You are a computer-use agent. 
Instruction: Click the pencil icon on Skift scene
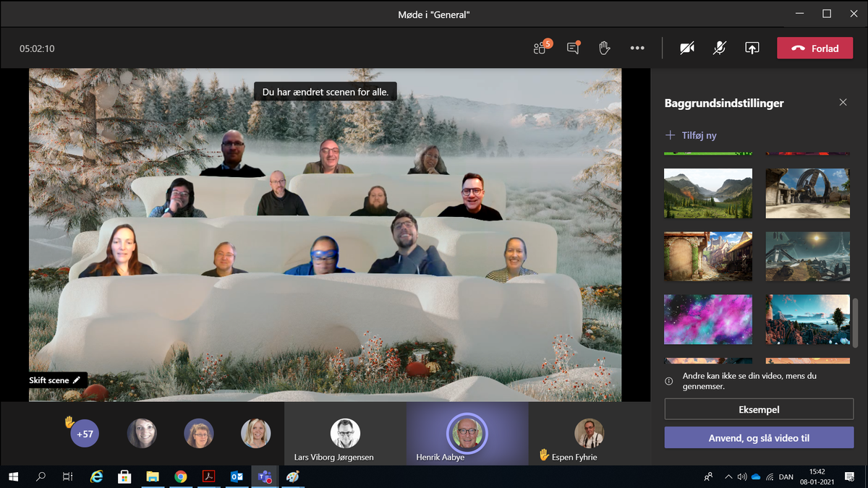coord(77,380)
